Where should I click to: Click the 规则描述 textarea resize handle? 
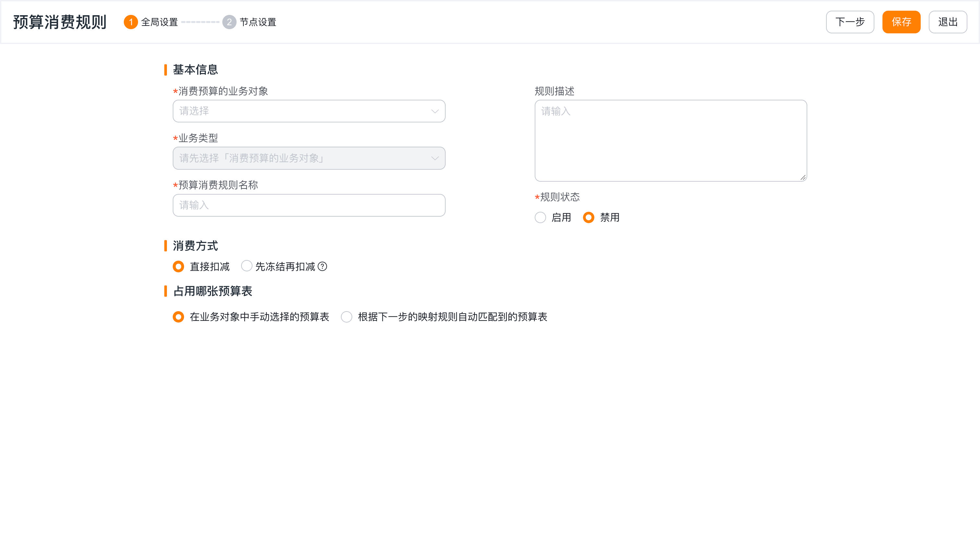point(803,177)
